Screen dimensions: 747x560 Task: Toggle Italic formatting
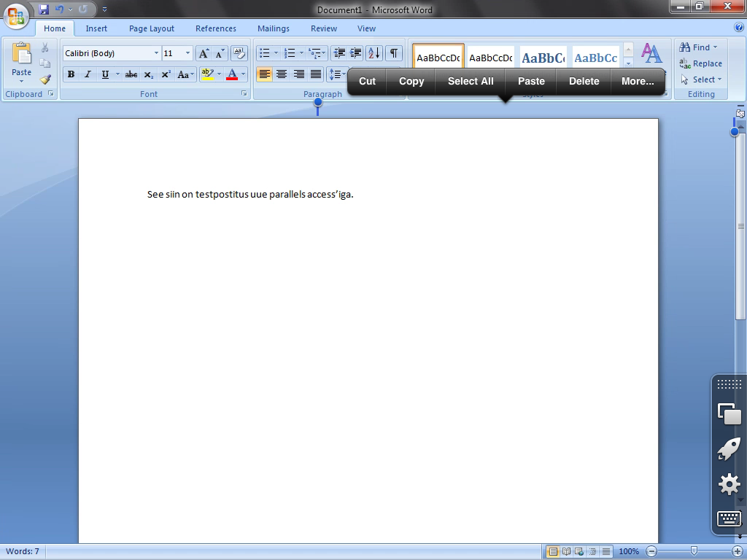pos(88,74)
